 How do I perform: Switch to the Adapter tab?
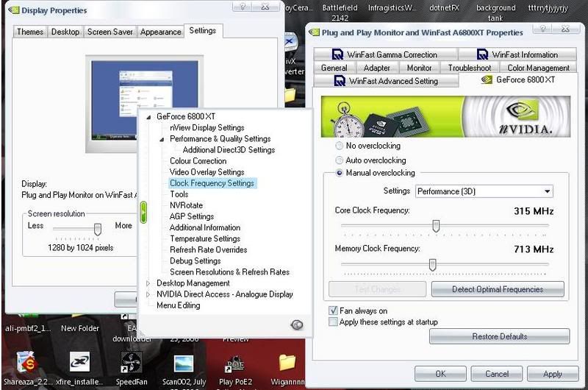click(376, 68)
